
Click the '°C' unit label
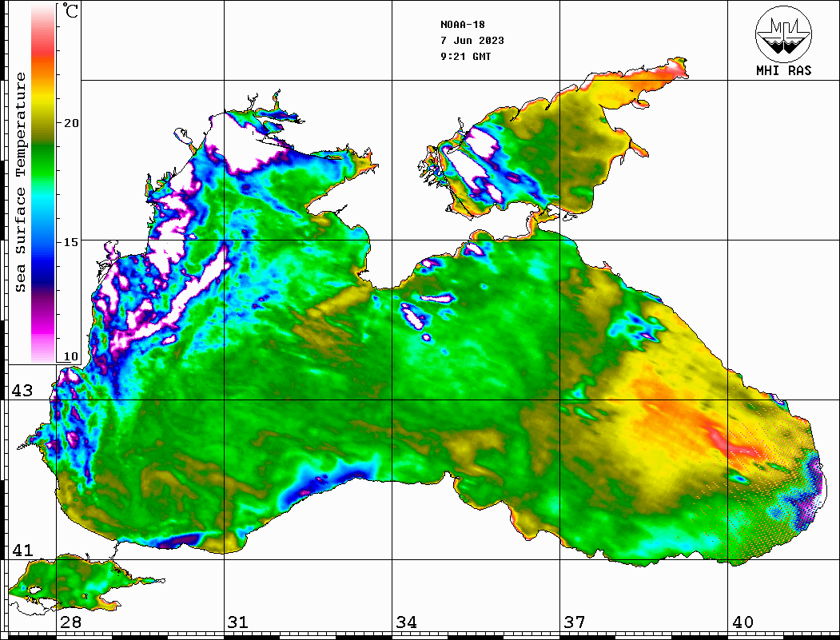point(70,10)
